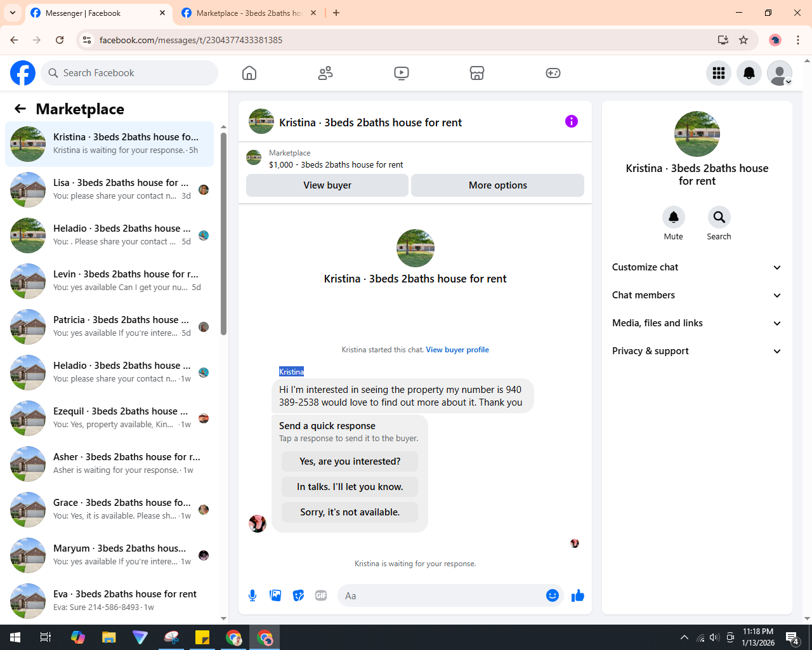Screen dimensions: 812x650
Task: Open a new browser tab
Action: pyautogui.click(x=336, y=13)
